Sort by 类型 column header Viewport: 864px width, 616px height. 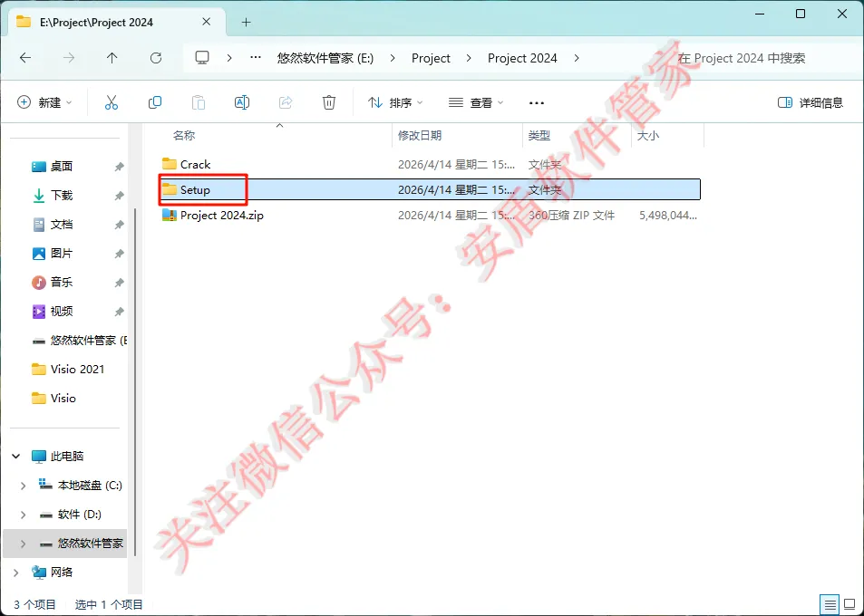(539, 135)
